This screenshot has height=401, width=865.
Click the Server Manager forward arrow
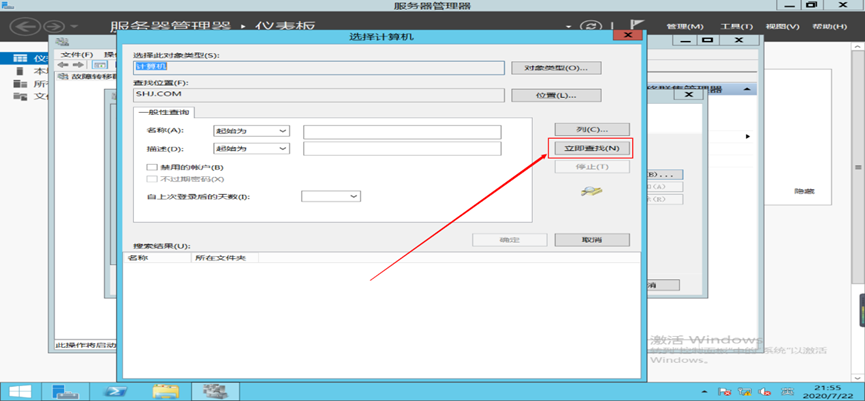tap(54, 26)
